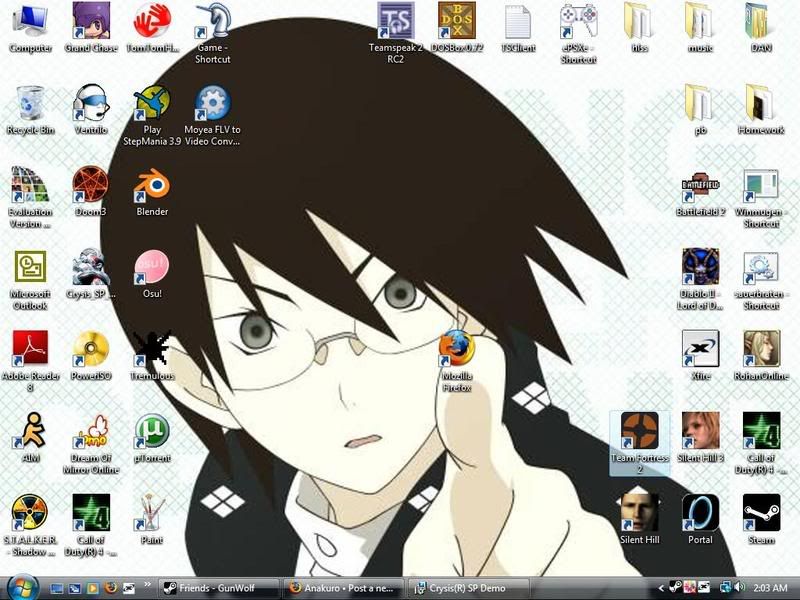The width and height of the screenshot is (800, 600).
Task: Switch to Anakuro Firefox taskbar window
Action: 344,588
